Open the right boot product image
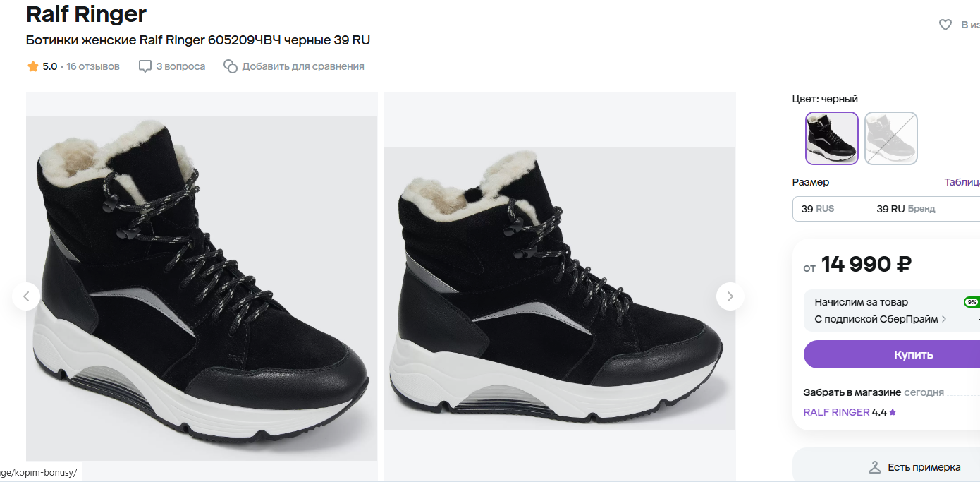The width and height of the screenshot is (980, 482). tap(560, 287)
